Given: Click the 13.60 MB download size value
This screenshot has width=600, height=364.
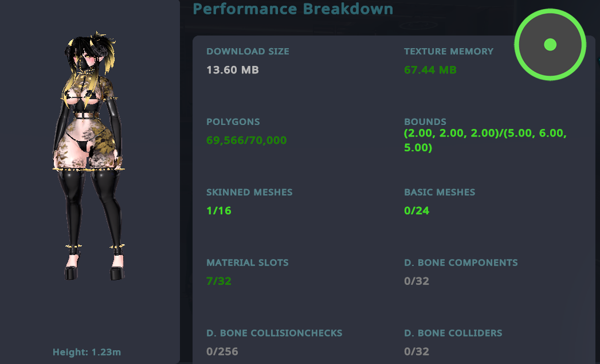Looking at the screenshot, I should click(x=233, y=70).
